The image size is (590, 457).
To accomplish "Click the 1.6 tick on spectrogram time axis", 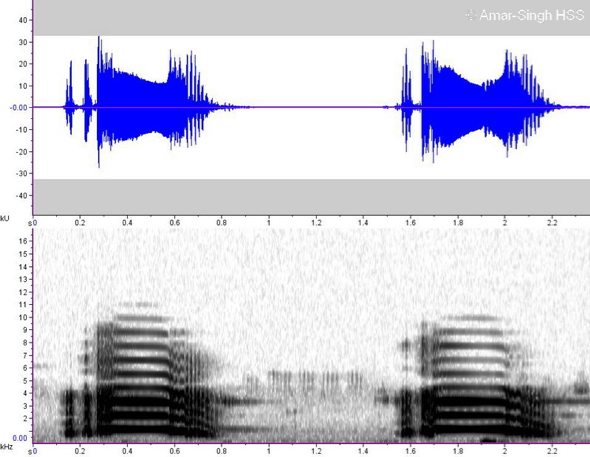I will point(411,451).
